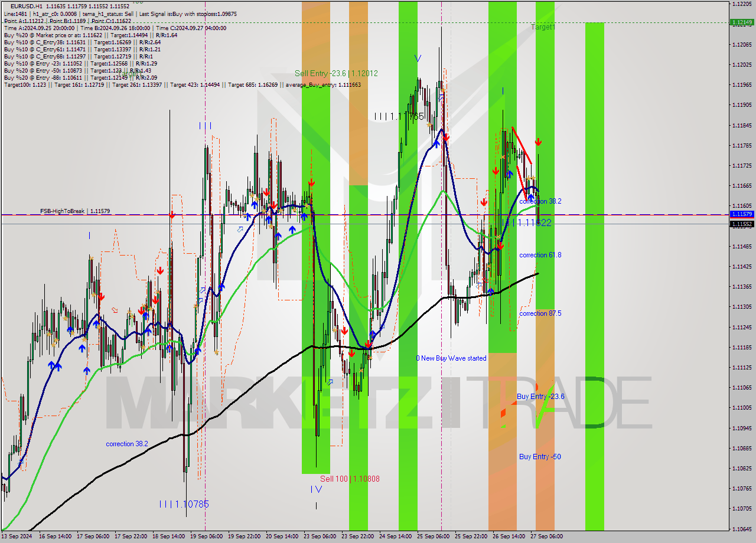Click the 0 New Buy Wave started text

(451, 358)
